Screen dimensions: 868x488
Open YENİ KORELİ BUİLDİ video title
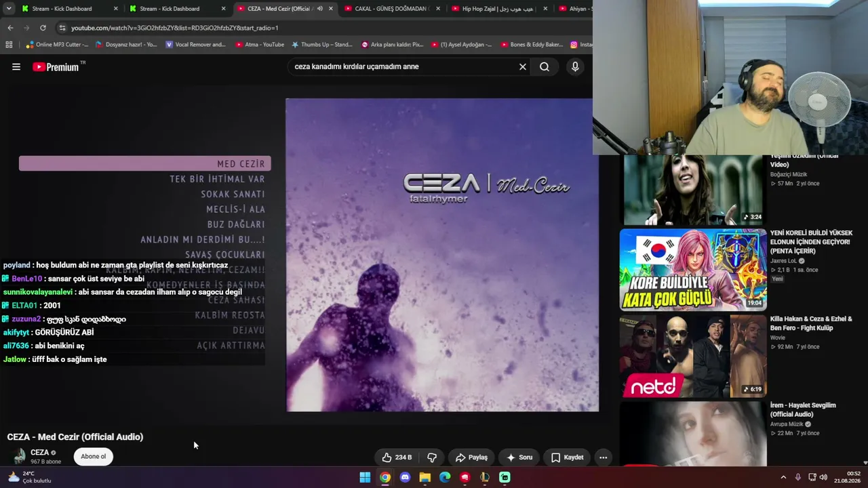pos(811,242)
